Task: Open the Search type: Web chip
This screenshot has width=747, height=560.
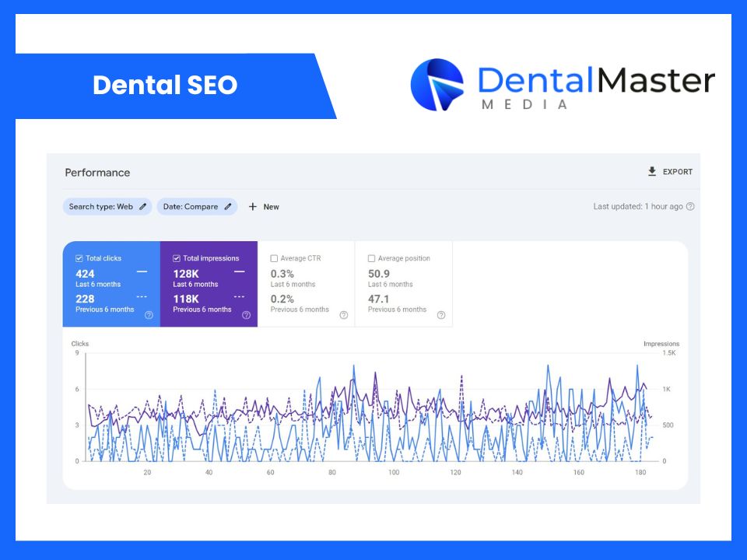Action: pos(107,207)
